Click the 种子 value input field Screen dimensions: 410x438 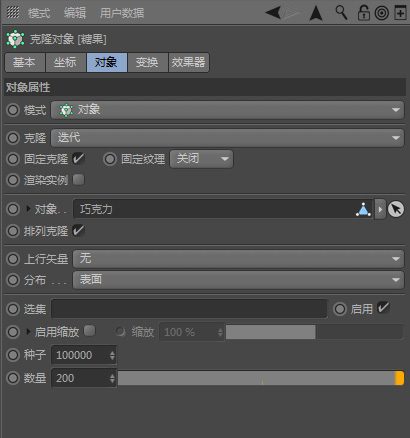pyautogui.click(x=84, y=355)
